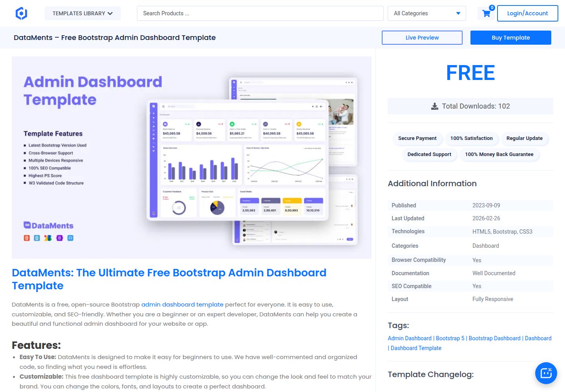
Task: Click the Secure Payment badge
Action: click(417, 138)
